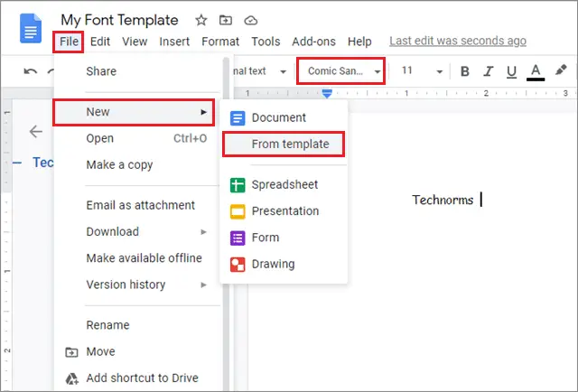This screenshot has width=578, height=392.
Task: Click the Drive icon beside Add shortcut
Action: point(72,378)
